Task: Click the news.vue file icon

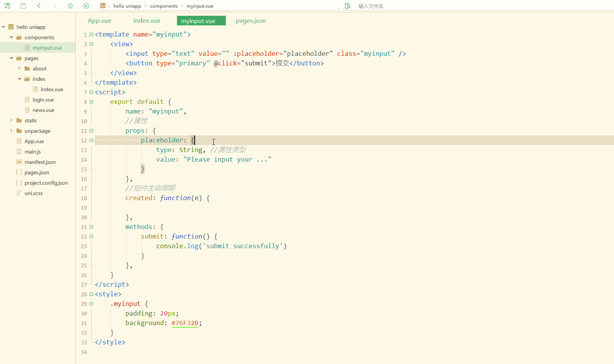Action: click(x=27, y=110)
